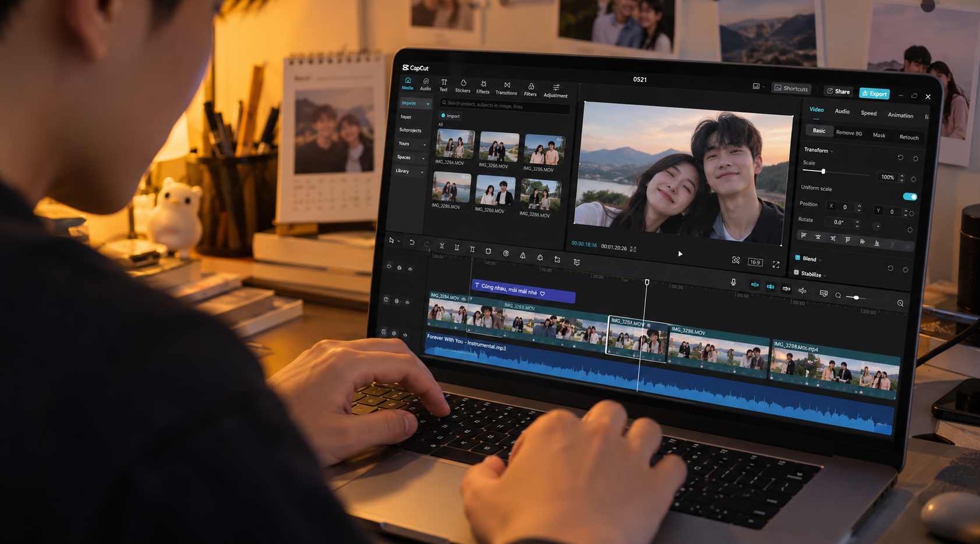Click the media search field
Viewport: 980px width, 544px height.
pos(504,105)
